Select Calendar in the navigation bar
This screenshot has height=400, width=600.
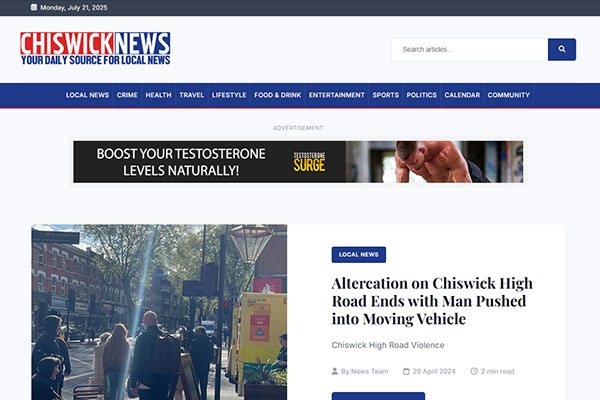[x=462, y=95]
